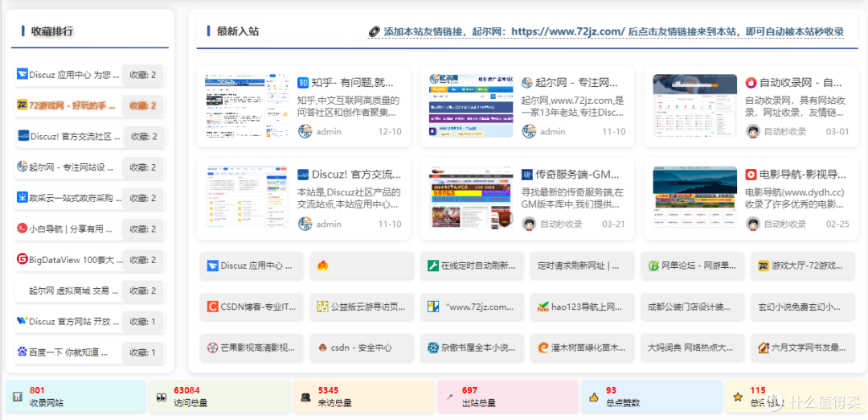868x420 pixels.
Task: Click 自动秒收录 author on 传奇服务端 card
Action: 561,224
